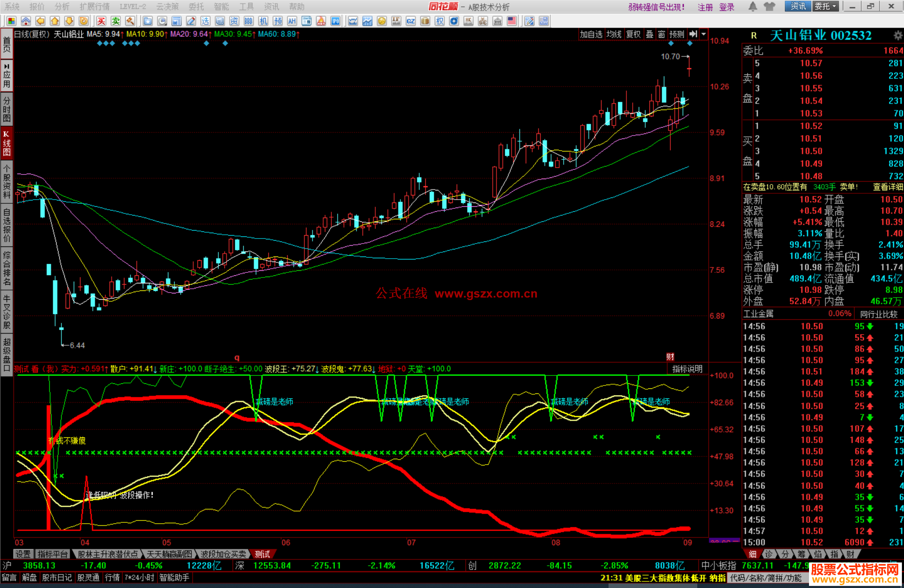Image resolution: width=904 pixels, height=588 pixels.
Task: Click 加自选 add to watchlist button
Action: [x=591, y=34]
